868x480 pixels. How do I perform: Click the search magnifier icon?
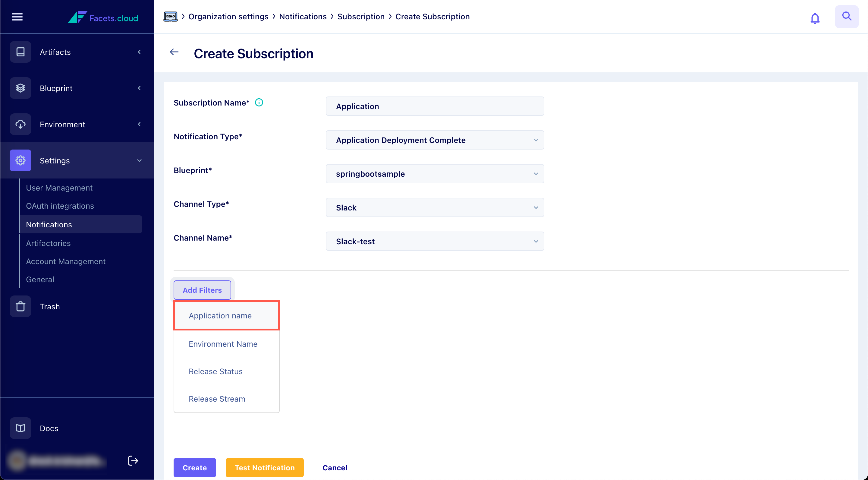[x=846, y=17]
